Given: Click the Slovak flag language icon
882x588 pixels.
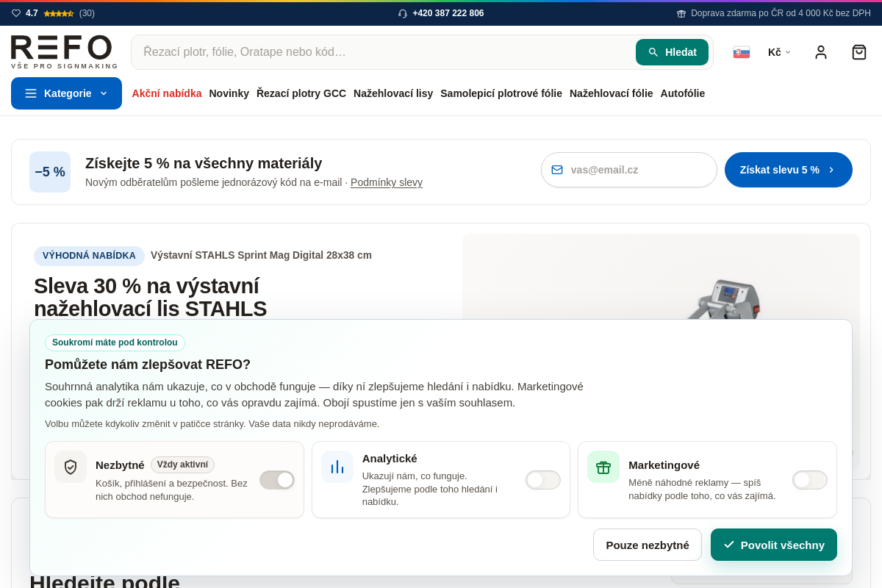Looking at the screenshot, I should [x=742, y=52].
